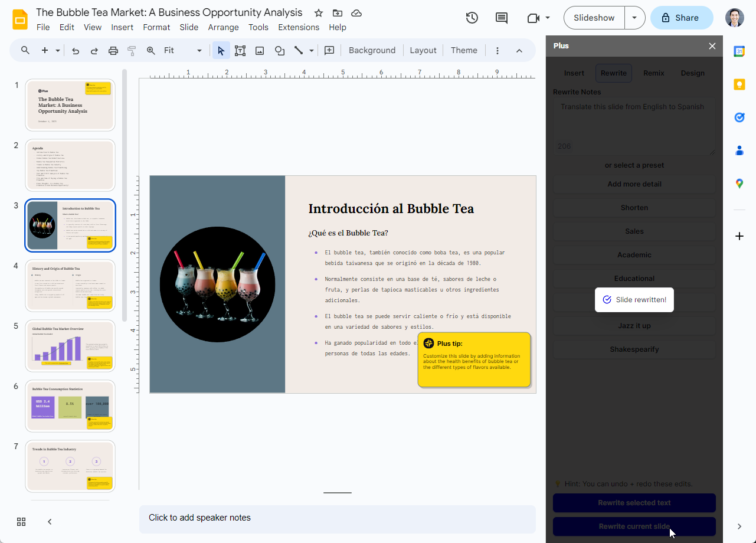Undo the last edit

click(x=75, y=50)
